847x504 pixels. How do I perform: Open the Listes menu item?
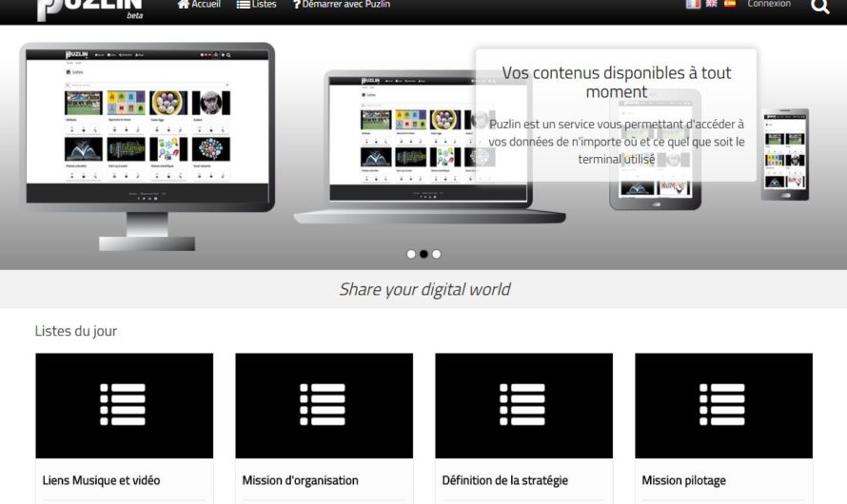257,5
